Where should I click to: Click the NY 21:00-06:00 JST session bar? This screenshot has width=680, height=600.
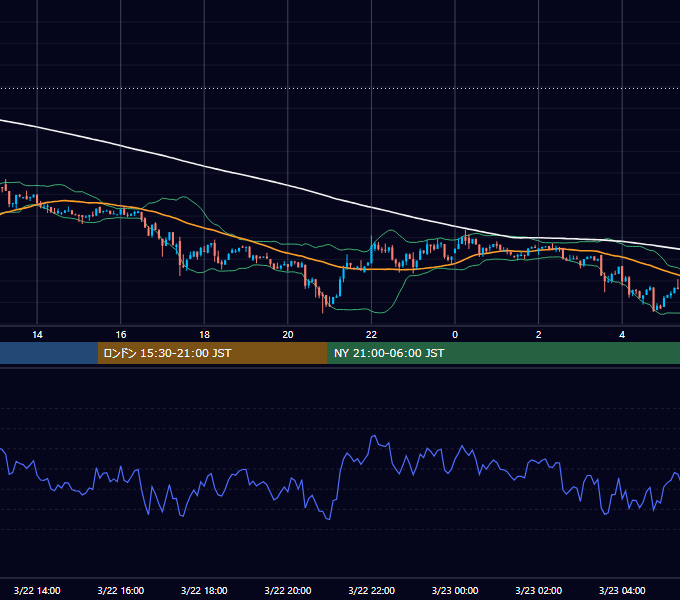pyautogui.click(x=503, y=353)
